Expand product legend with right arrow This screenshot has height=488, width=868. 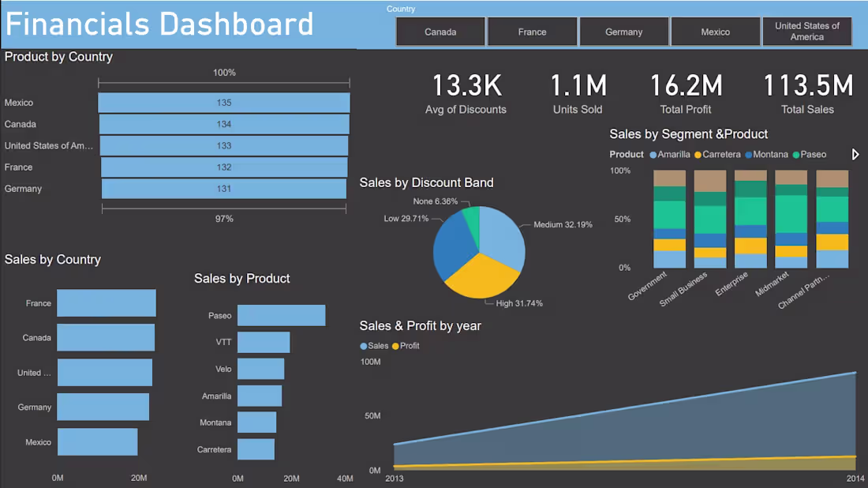(855, 155)
